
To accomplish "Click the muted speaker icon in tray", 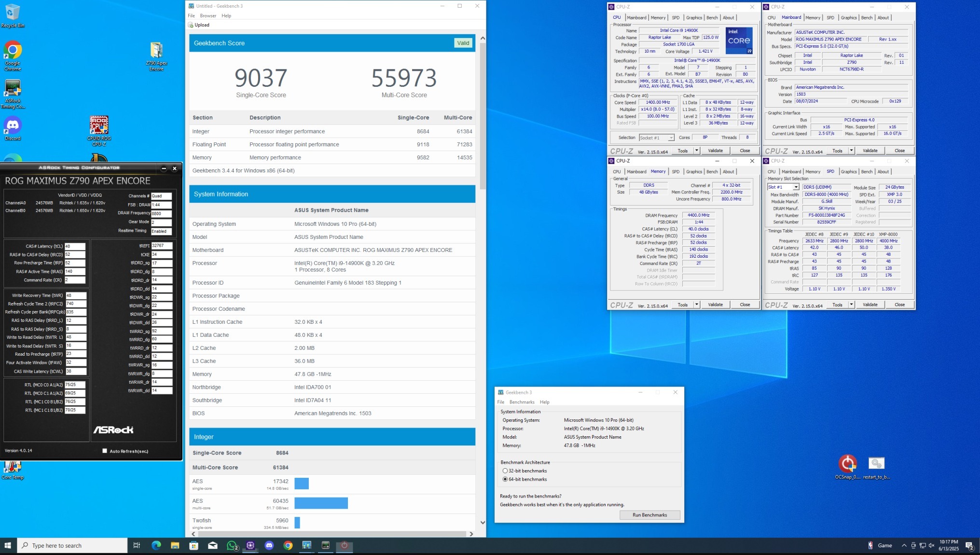I will click(x=931, y=546).
